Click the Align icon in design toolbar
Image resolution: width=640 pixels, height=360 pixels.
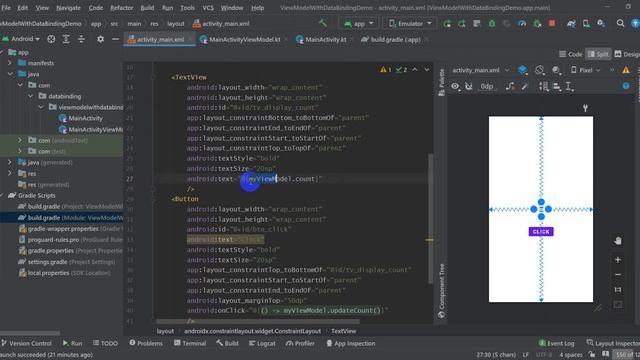coord(557,86)
